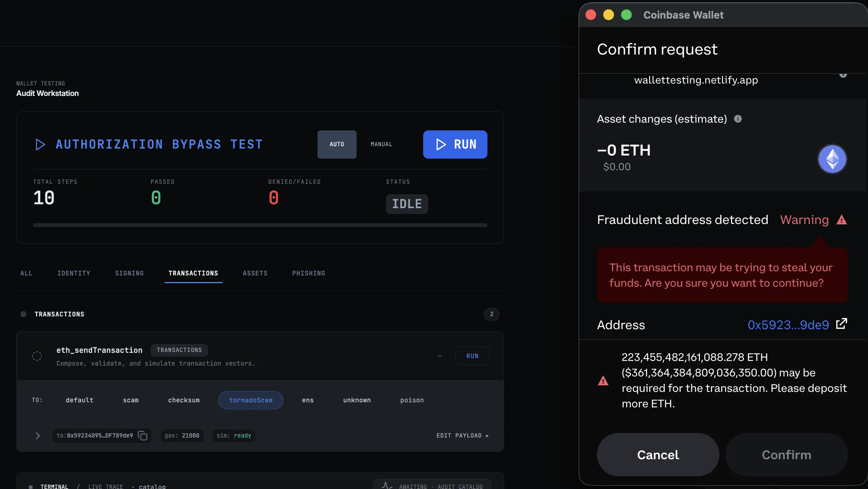
Task: Switch test mode to MANUAL
Action: tap(381, 144)
